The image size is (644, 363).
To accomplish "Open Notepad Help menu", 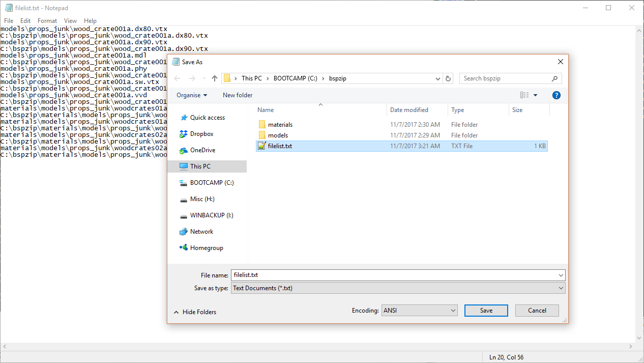I will [x=90, y=21].
